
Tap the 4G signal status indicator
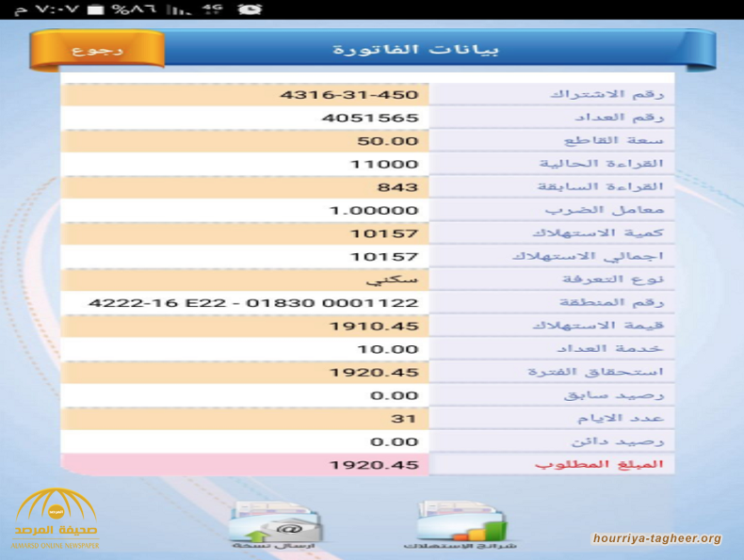[213, 9]
